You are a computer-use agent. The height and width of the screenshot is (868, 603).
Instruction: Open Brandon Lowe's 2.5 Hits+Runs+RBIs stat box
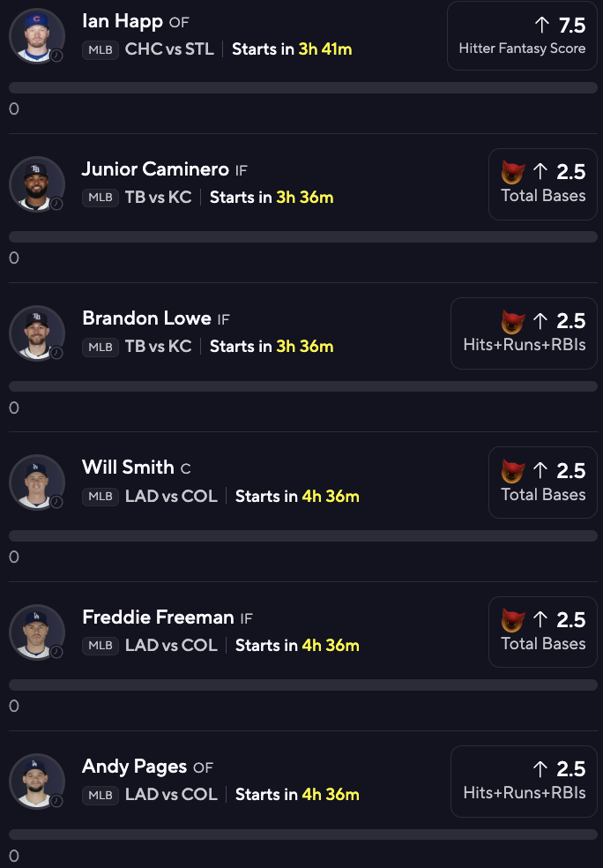click(524, 332)
